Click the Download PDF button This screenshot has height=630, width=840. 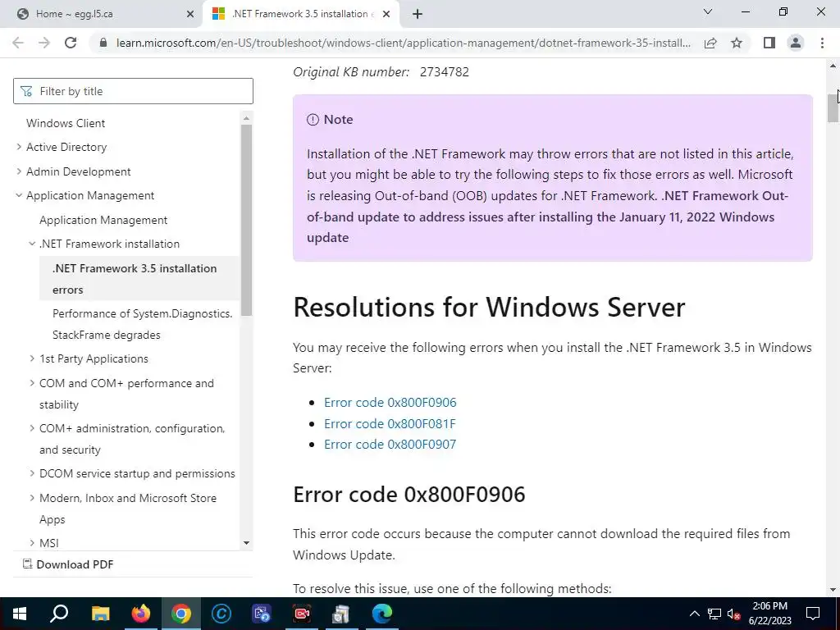(x=68, y=564)
